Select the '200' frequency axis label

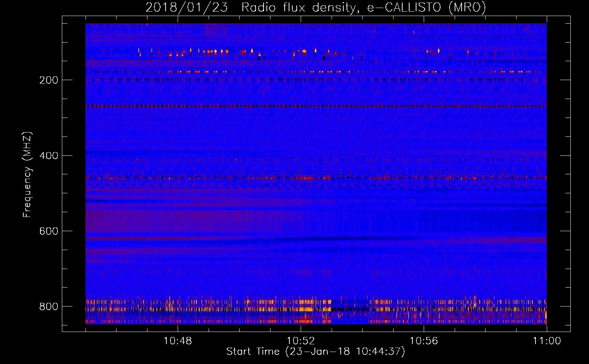49,80
